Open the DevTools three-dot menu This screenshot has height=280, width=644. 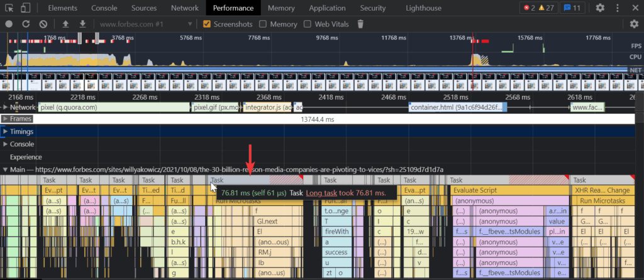pyautogui.click(x=618, y=8)
